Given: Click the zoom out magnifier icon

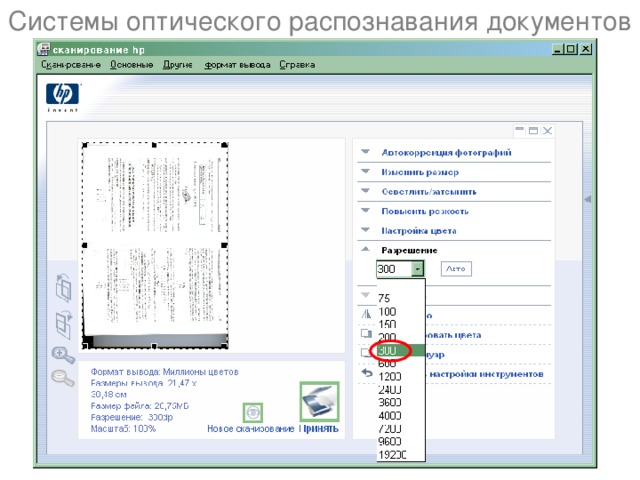Looking at the screenshot, I should click(x=63, y=377).
